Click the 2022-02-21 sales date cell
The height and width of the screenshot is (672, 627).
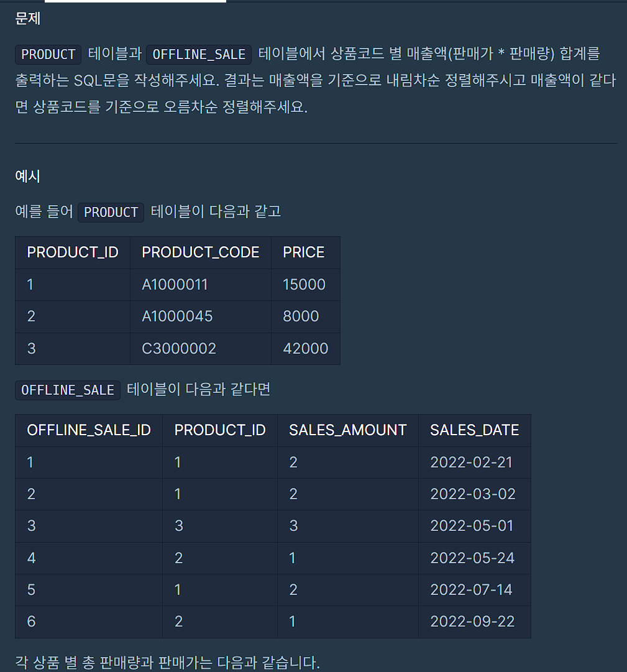[x=475, y=463]
